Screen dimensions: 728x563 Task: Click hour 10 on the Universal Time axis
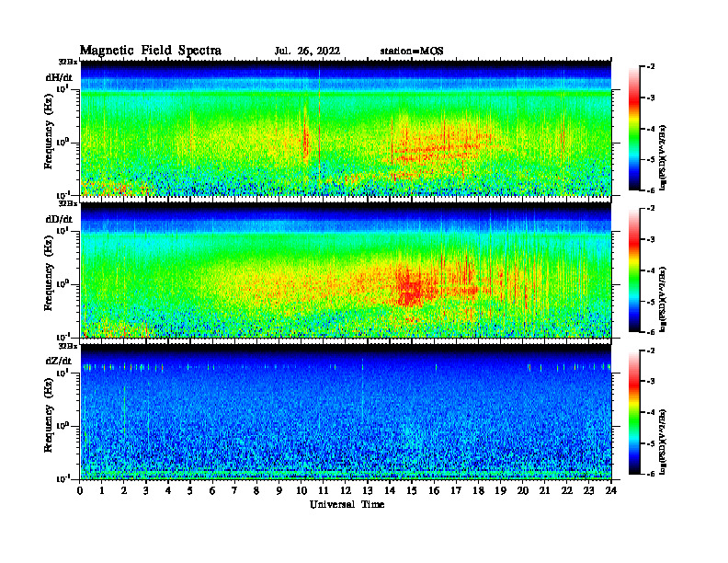(x=301, y=490)
